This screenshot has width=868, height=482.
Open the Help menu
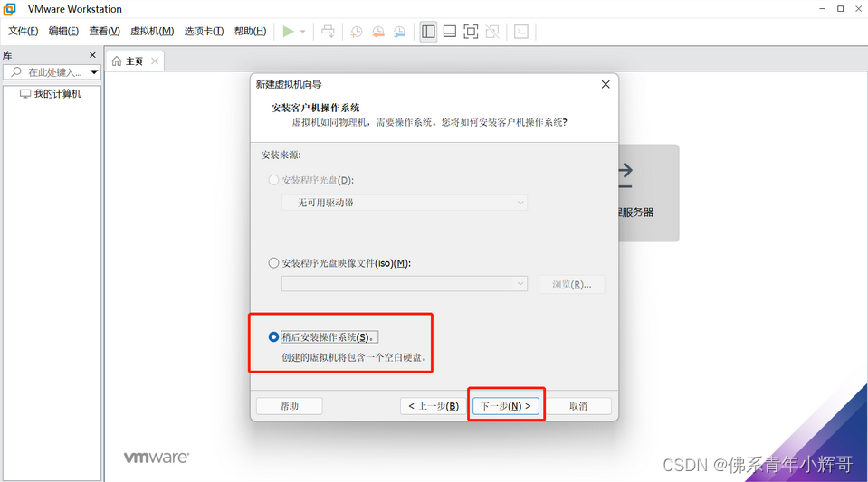coord(250,32)
